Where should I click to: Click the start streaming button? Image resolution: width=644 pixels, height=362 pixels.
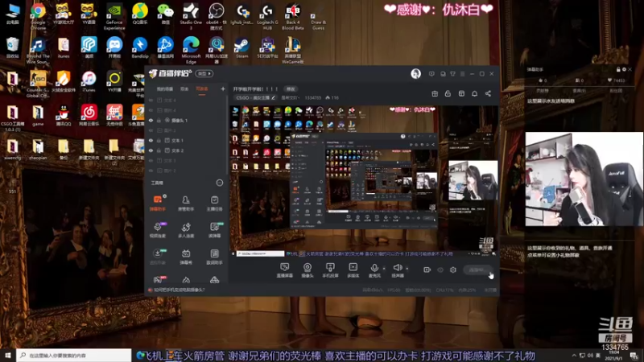tap(478, 269)
